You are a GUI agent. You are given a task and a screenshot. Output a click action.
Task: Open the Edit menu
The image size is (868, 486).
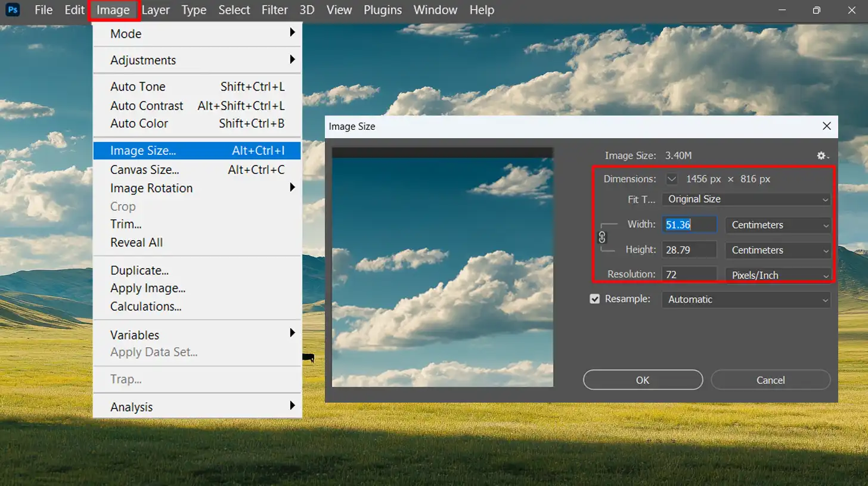[x=75, y=10]
